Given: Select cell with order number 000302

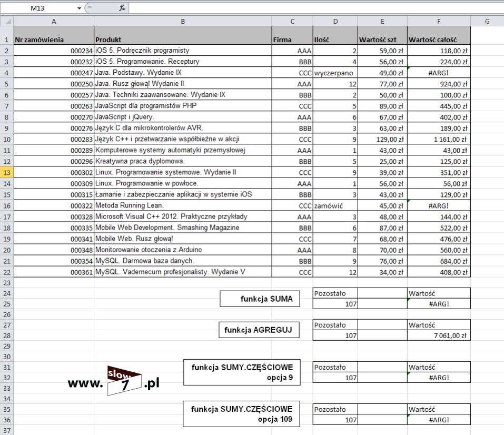Looking at the screenshot, I should (x=54, y=172).
